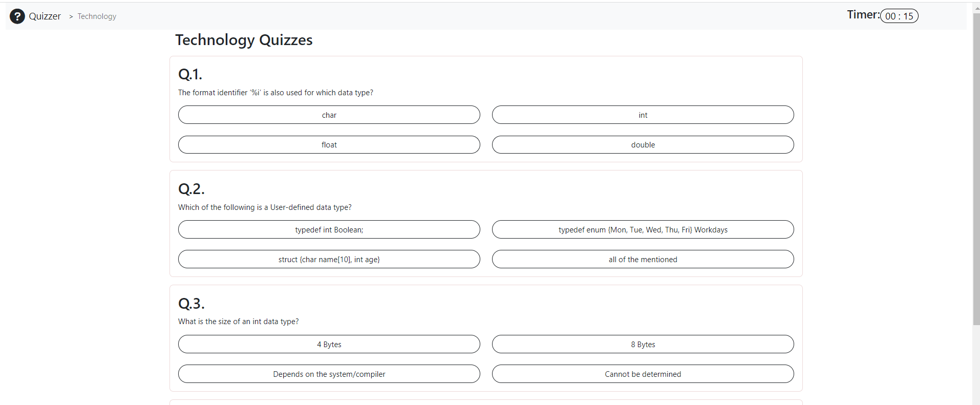980x405 pixels.
Task: Click the 'Technology Quizzes' page heading
Action: (244, 40)
